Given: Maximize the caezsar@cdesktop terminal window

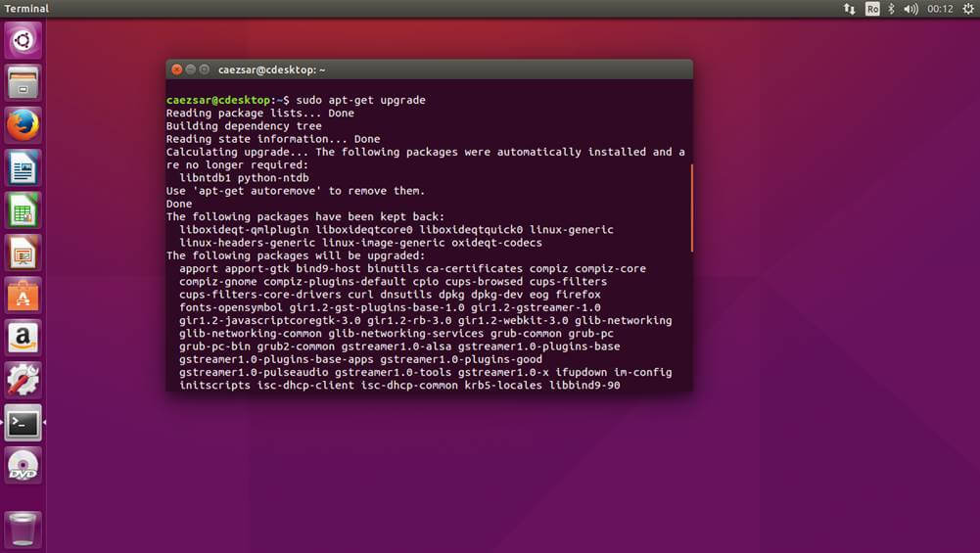Looking at the screenshot, I should pos(205,69).
